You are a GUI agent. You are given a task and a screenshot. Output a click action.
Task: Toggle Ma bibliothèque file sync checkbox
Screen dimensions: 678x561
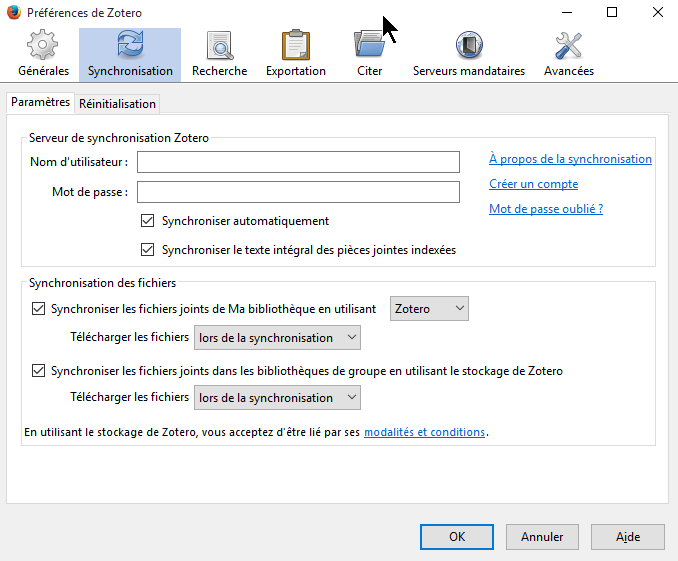pos(38,308)
